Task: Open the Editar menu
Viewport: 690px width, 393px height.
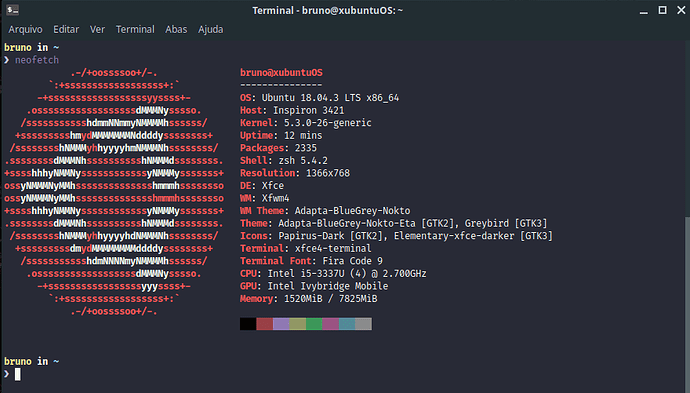Action: [66, 29]
